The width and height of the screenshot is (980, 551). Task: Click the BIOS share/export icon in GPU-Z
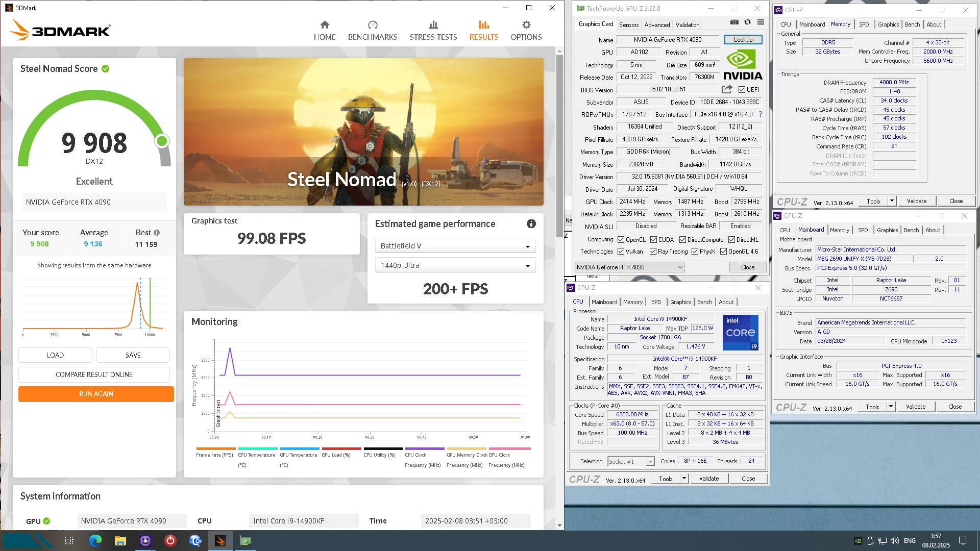727,89
